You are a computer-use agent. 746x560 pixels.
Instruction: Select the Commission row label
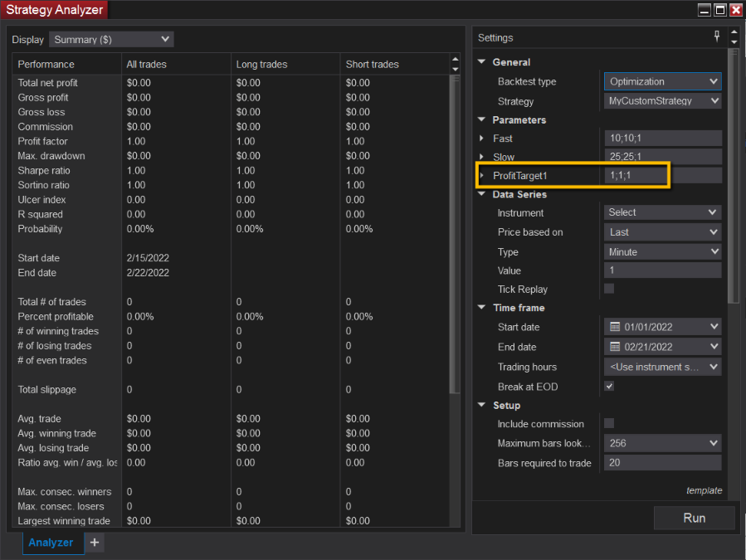(45, 127)
